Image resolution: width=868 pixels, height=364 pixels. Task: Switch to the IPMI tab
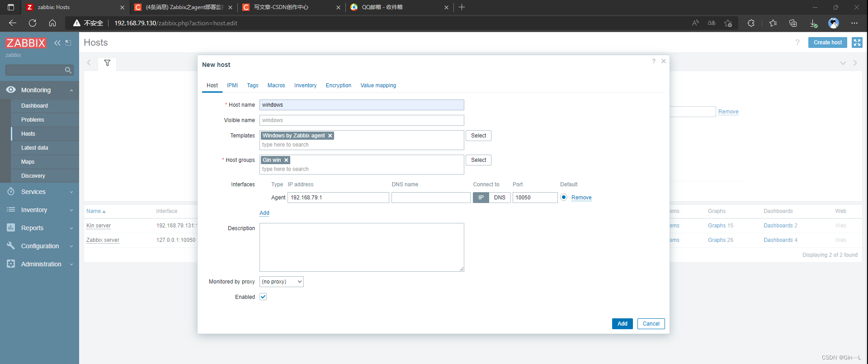point(232,85)
